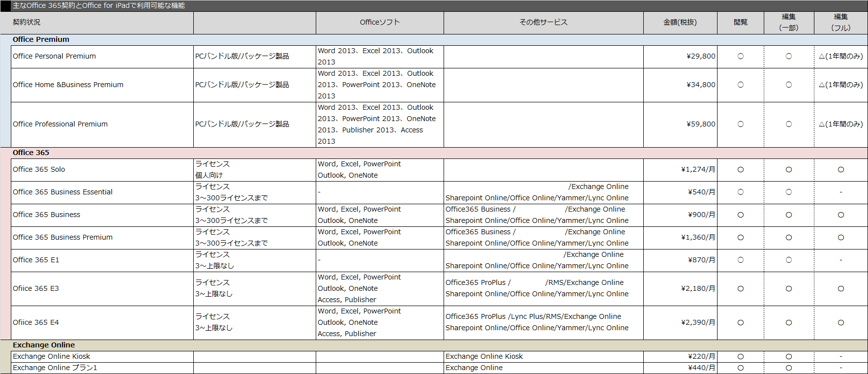This screenshot has height=374, width=868.
Task: Click the ¥2,180/月 price cell
Action: [680, 289]
